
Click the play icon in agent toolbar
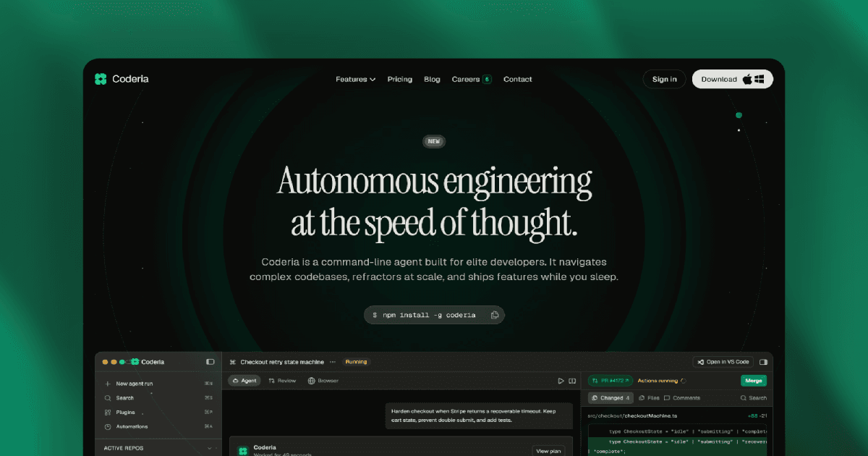(x=561, y=381)
